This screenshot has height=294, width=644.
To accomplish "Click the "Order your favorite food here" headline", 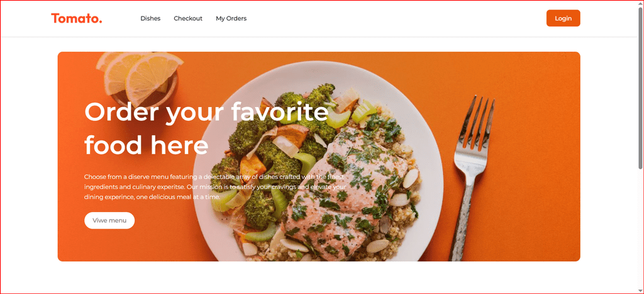I will tap(206, 128).
